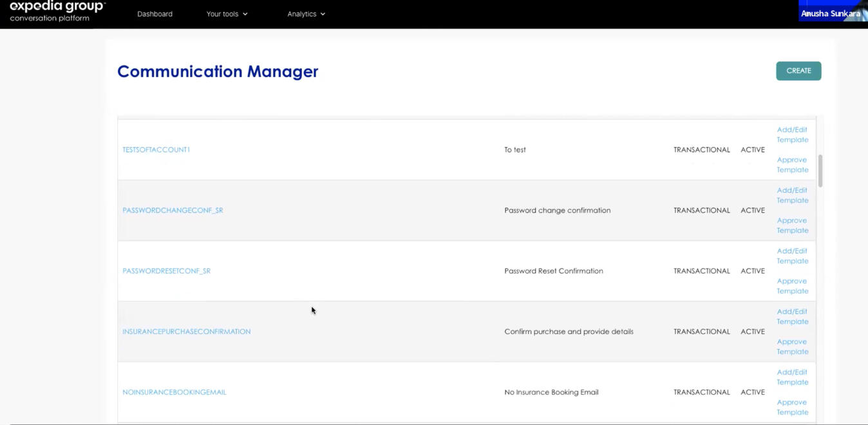Approve Template for PASSWORDCHANGECONF_SR row
The width and height of the screenshot is (868, 425).
pyautogui.click(x=792, y=225)
